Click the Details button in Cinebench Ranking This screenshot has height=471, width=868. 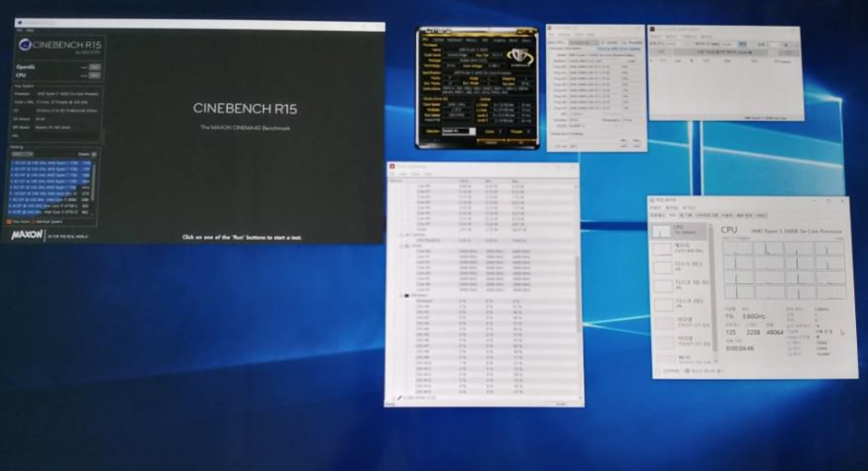pos(94,153)
